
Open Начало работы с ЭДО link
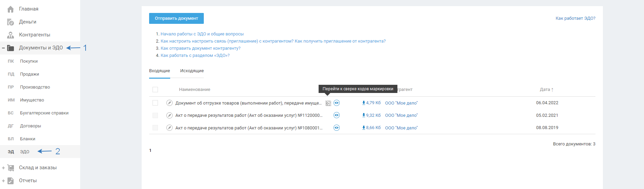(x=202, y=34)
